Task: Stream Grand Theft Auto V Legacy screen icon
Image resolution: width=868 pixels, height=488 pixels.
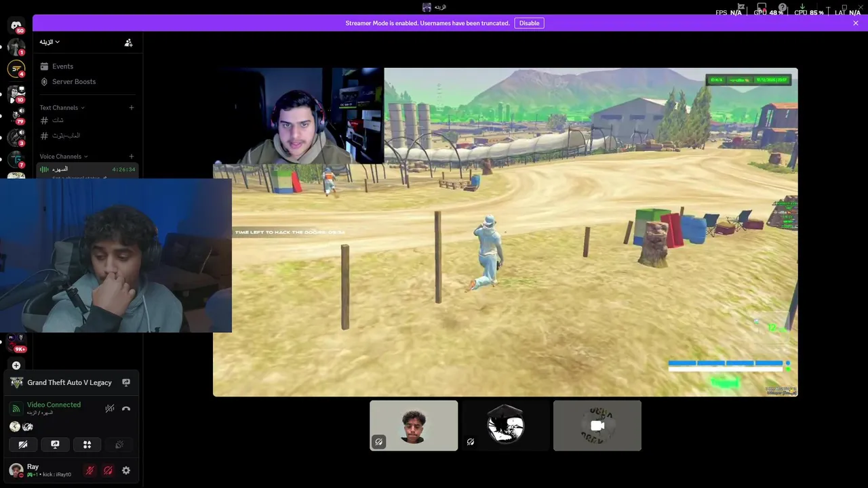Action: (x=126, y=383)
